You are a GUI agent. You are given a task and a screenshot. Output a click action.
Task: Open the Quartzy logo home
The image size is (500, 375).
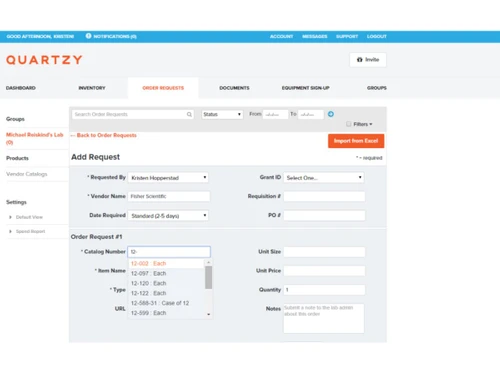(44, 60)
